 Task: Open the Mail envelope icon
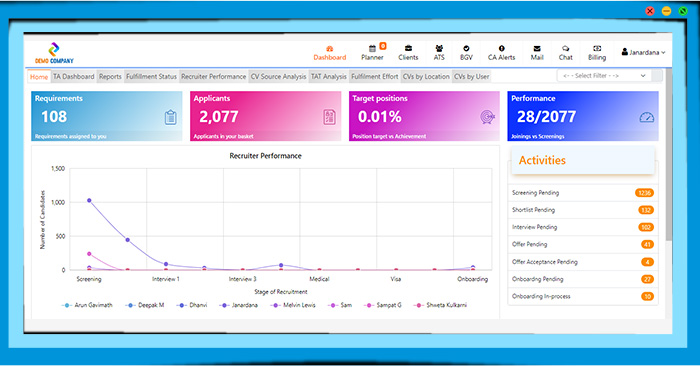(x=537, y=48)
